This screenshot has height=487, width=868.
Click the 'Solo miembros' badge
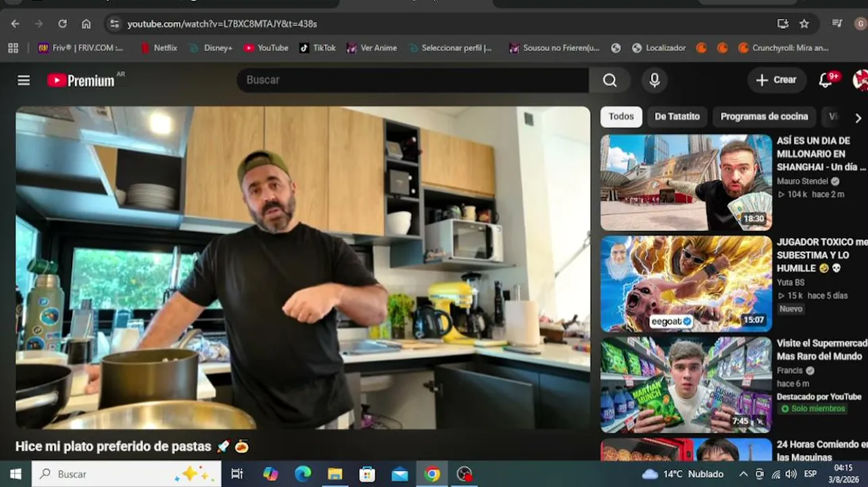pos(813,409)
